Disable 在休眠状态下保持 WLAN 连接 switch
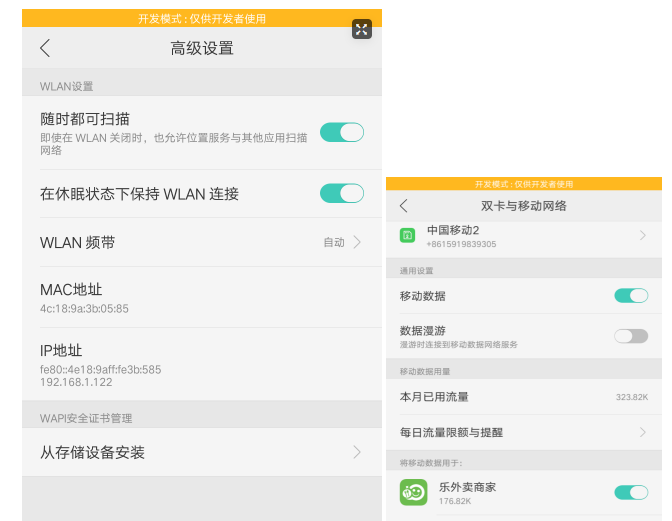672x521 pixels. coord(341,193)
